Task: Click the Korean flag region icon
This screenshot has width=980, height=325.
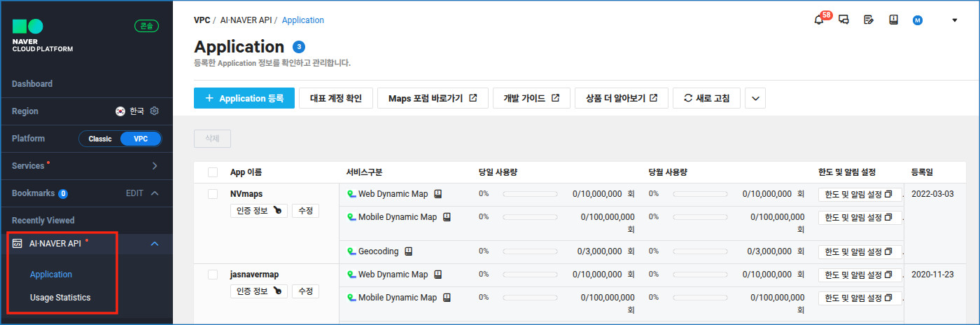Action: [x=120, y=111]
